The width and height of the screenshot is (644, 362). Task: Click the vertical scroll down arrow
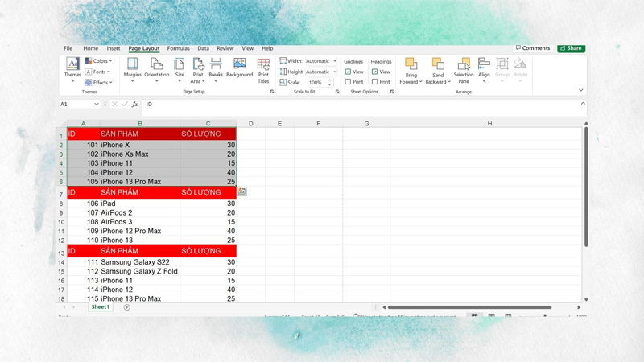pyautogui.click(x=586, y=299)
